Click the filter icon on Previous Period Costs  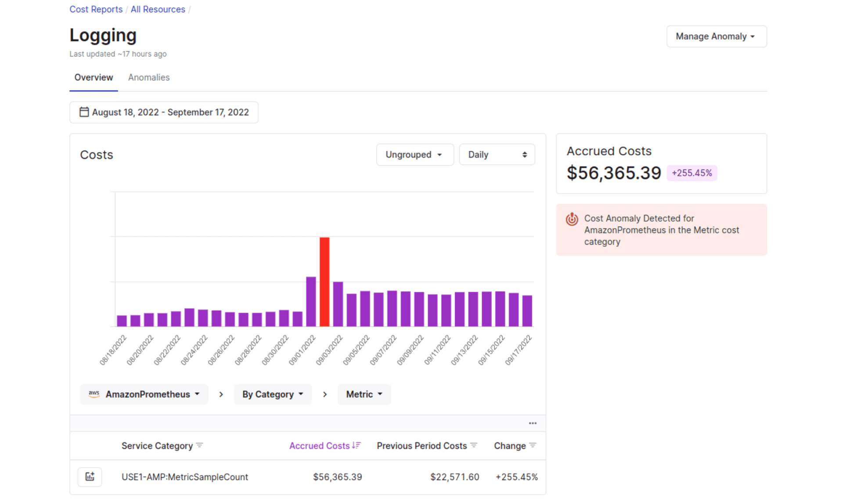tap(474, 445)
